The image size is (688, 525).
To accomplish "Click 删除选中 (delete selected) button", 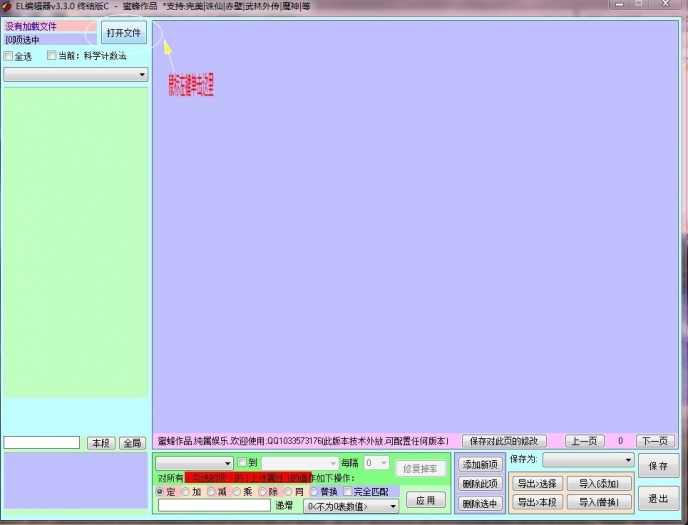I will (x=480, y=503).
